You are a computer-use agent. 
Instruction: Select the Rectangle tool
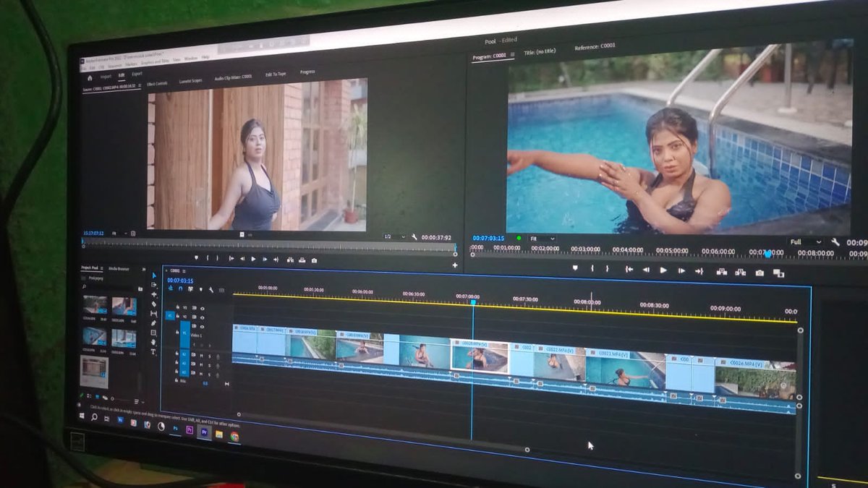pyautogui.click(x=153, y=333)
